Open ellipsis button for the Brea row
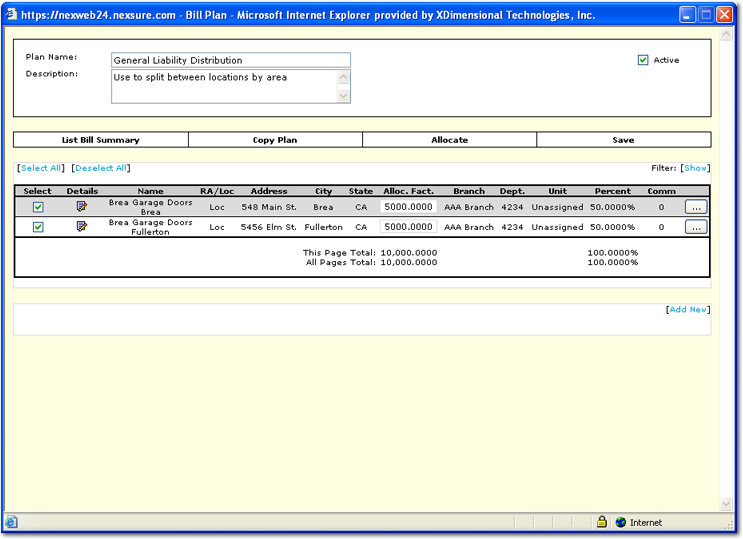743x539 pixels. point(696,207)
